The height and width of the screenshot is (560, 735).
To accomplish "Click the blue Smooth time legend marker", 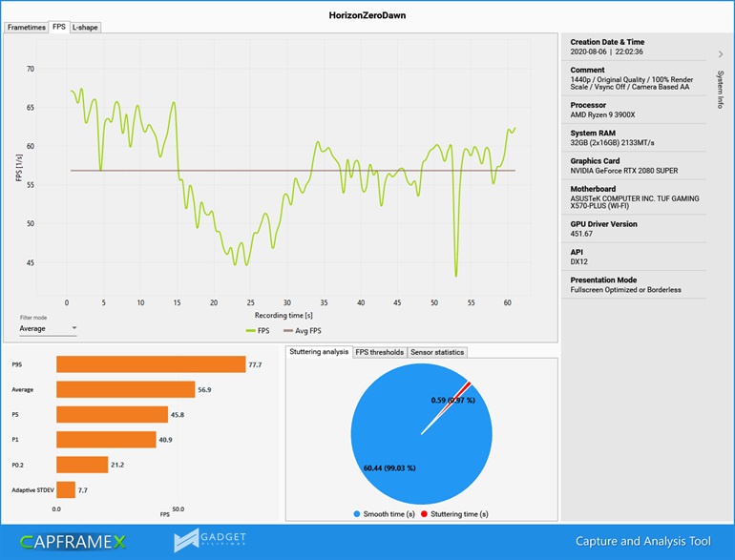I will pos(357,513).
